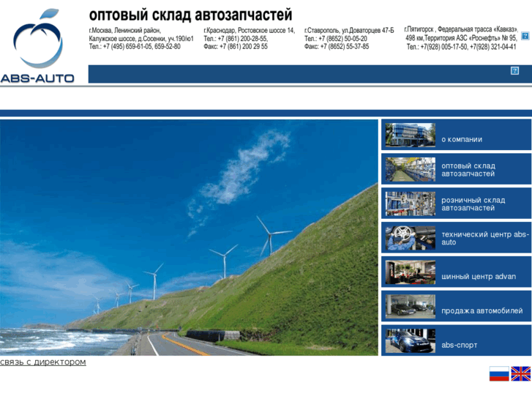This screenshot has width=532, height=399.
Task: Open the 'abs-спорт' menu item
Action: click(460, 345)
